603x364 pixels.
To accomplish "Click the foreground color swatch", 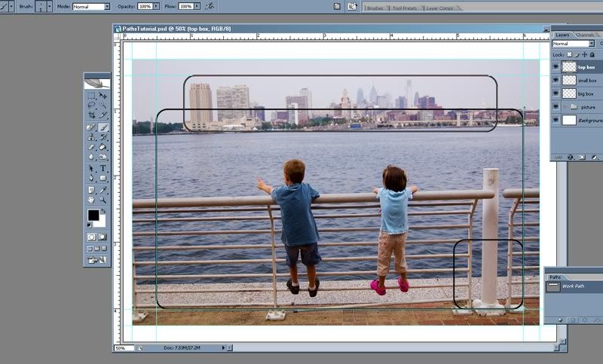I will point(93,215).
